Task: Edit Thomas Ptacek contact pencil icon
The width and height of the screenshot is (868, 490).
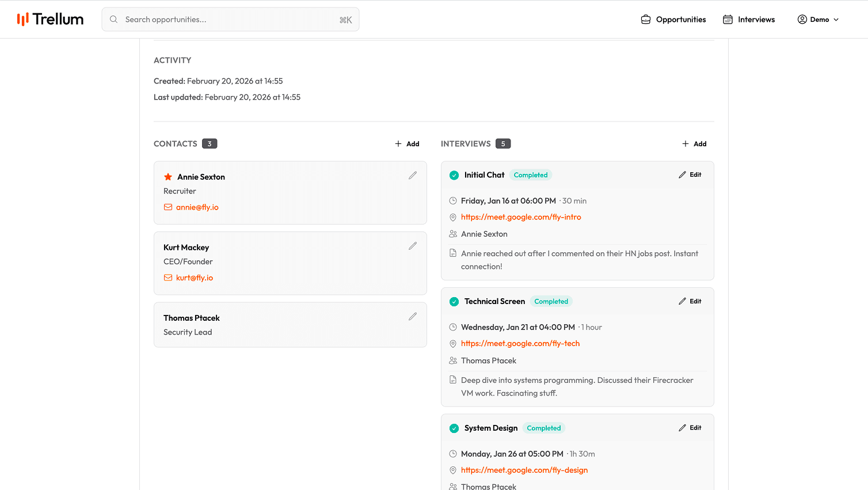Action: click(413, 317)
